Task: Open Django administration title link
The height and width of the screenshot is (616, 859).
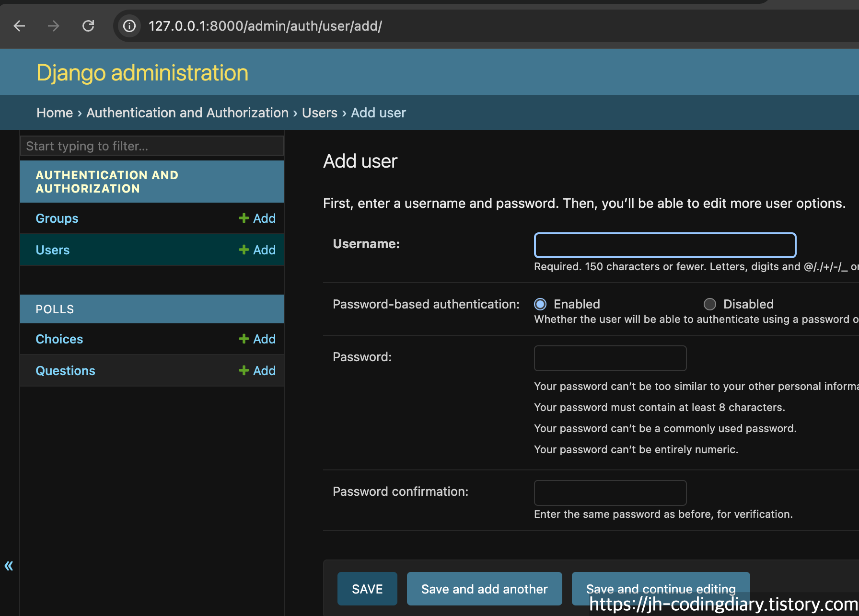Action: [142, 73]
